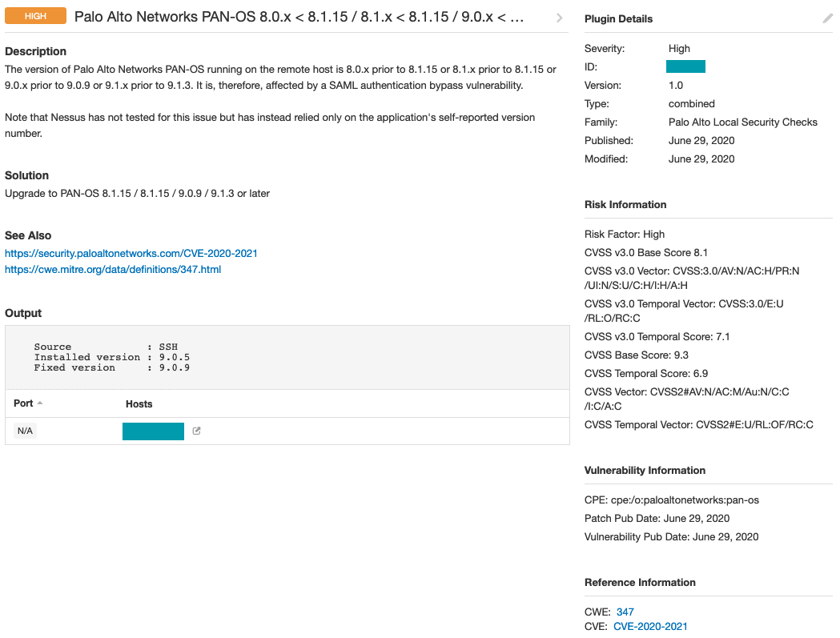Click the Modified date value
This screenshot has width=840, height=638.
point(701,159)
